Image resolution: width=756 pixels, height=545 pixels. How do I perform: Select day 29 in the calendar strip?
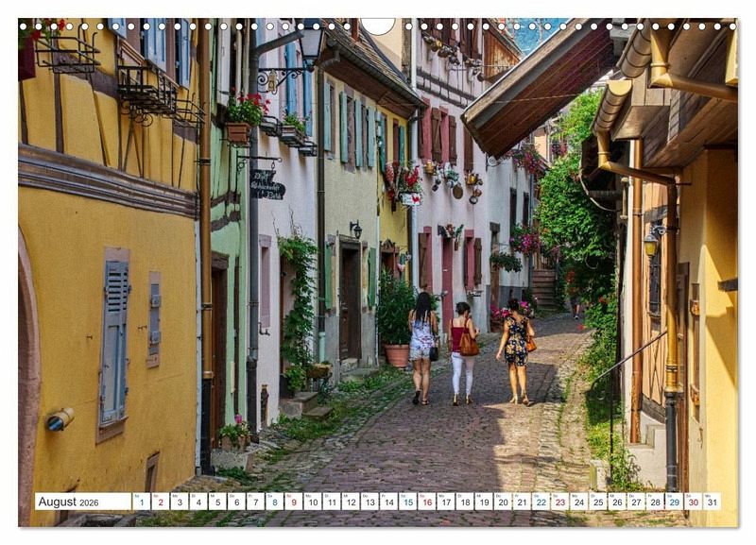pyautogui.click(x=675, y=502)
